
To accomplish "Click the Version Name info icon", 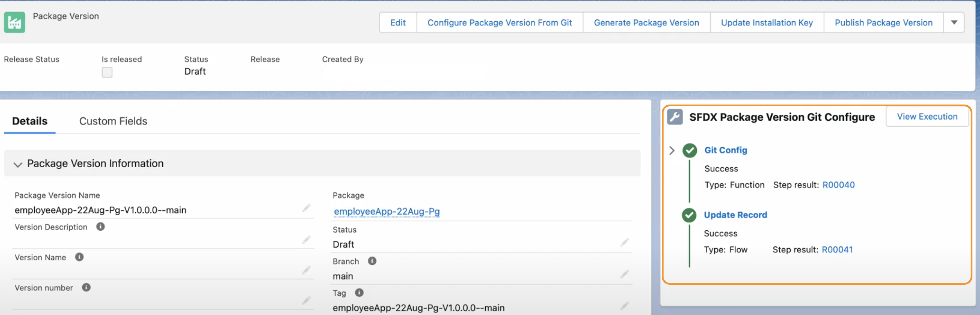I will click(x=79, y=257).
